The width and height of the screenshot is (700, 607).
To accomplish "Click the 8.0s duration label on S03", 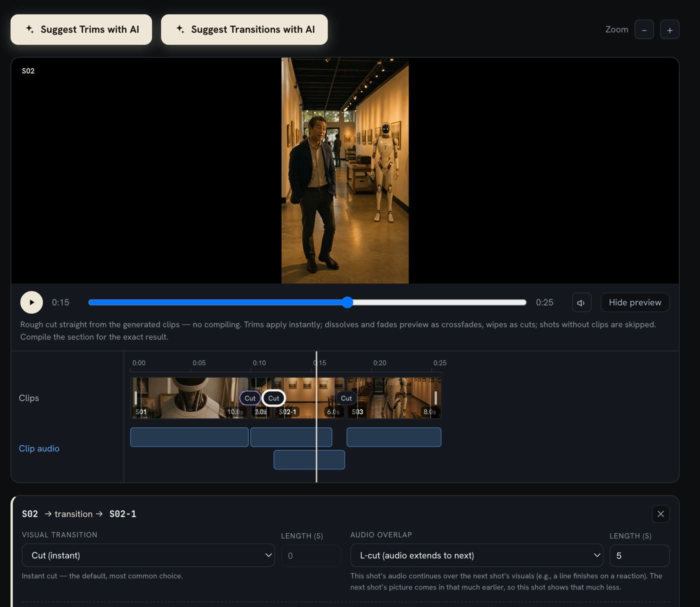I will (429, 412).
